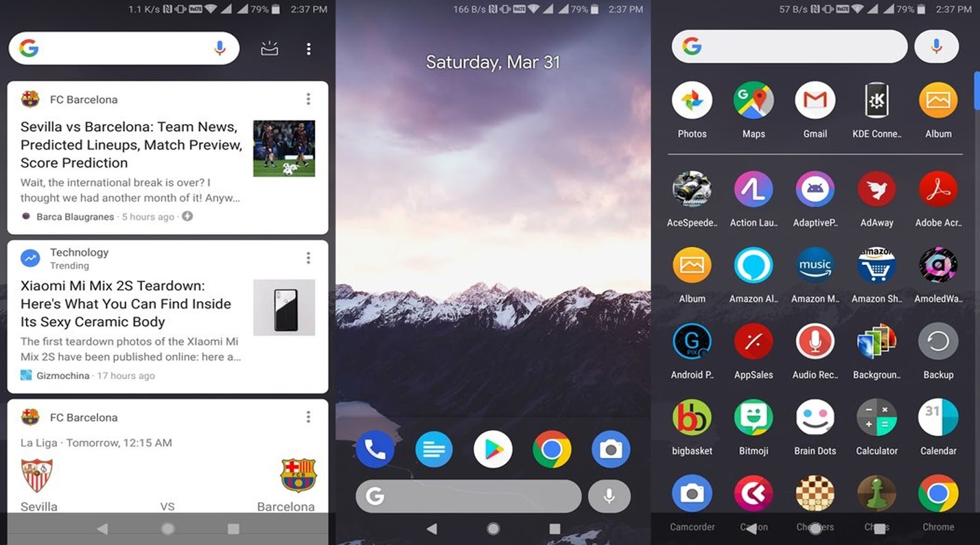Open the Brain Dots game
This screenshot has width=980, height=545.
[x=815, y=427]
